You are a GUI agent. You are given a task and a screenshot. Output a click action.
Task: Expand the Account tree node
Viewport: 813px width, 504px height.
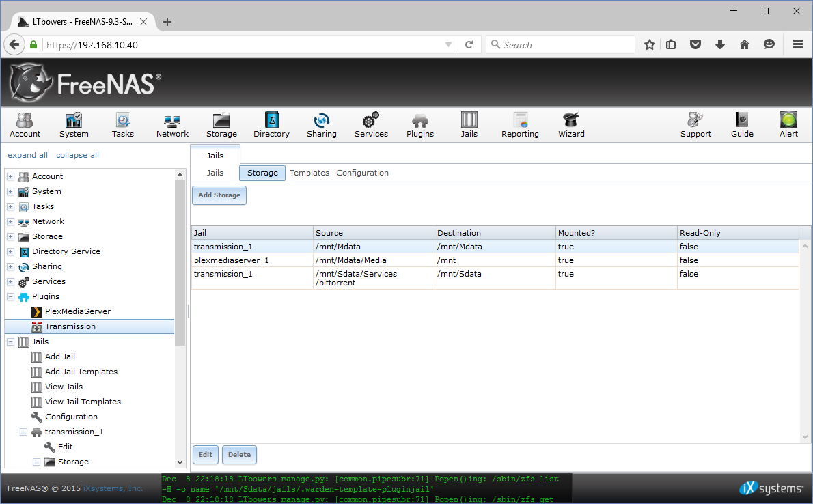point(10,176)
